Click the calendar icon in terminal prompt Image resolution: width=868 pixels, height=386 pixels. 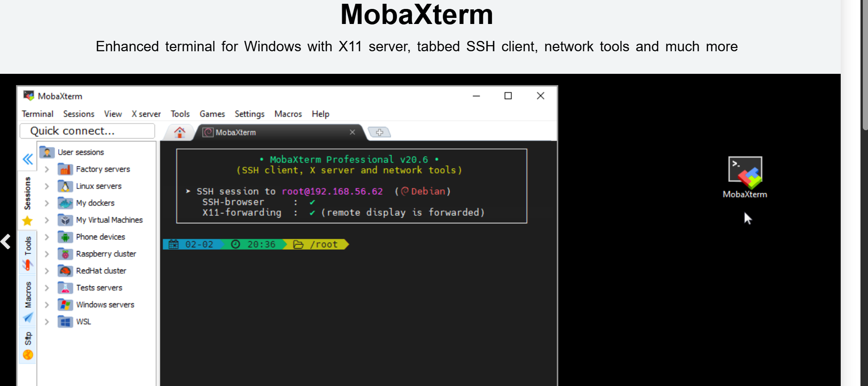174,244
